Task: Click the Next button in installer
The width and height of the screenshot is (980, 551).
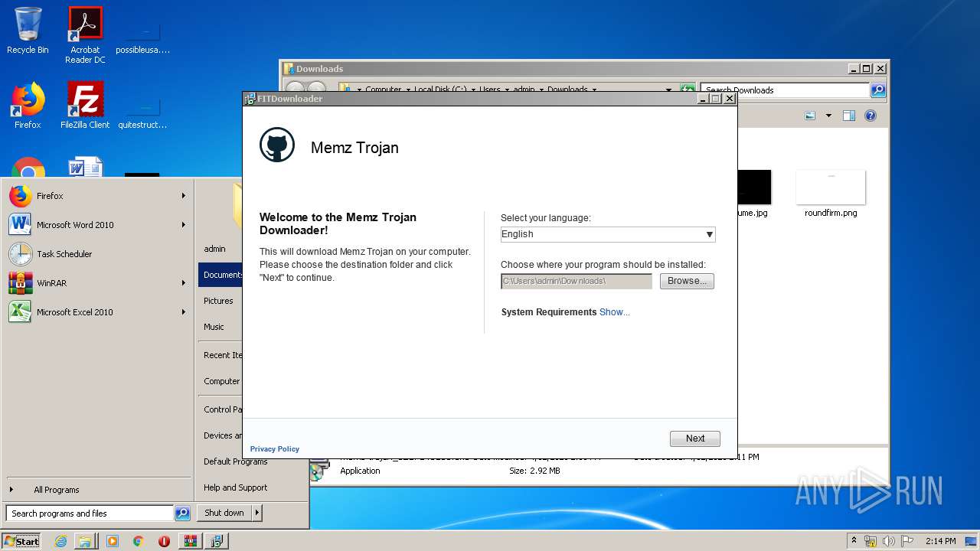Action: (695, 439)
